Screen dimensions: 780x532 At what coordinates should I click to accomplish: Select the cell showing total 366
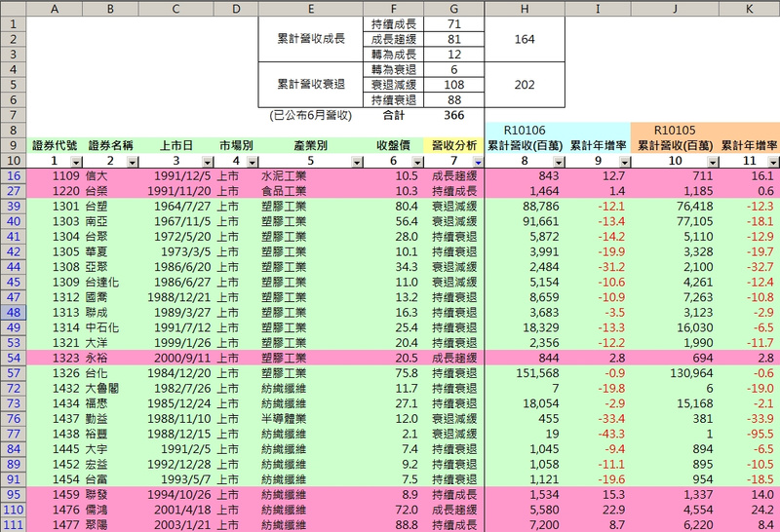[453, 115]
